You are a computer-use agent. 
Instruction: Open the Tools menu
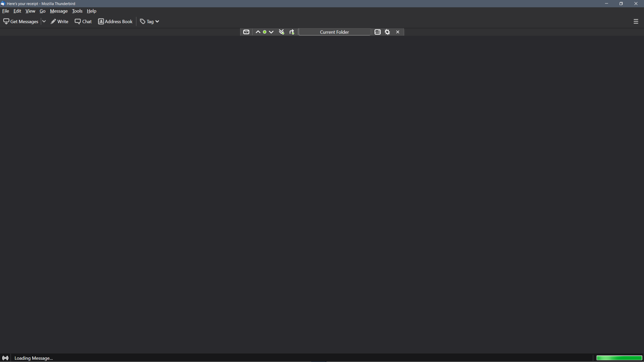(x=77, y=11)
